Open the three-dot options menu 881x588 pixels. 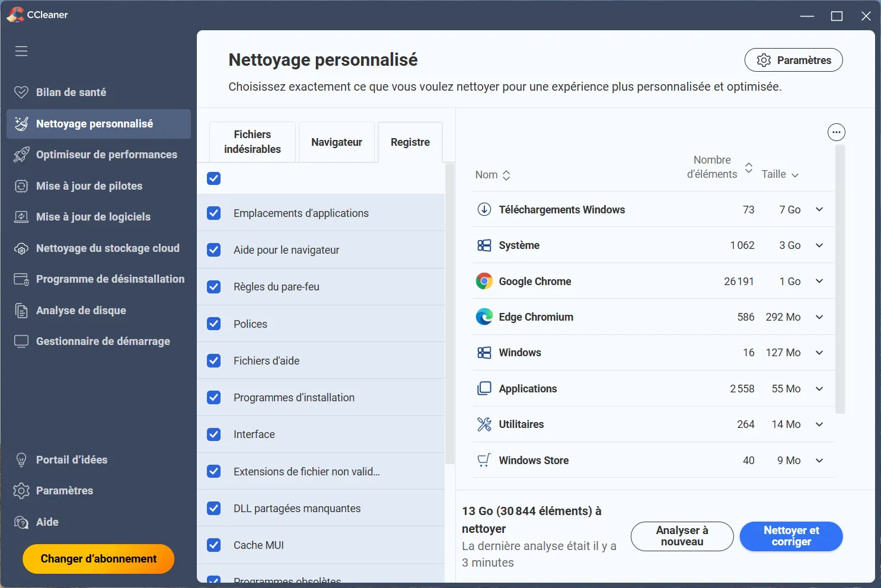(836, 132)
